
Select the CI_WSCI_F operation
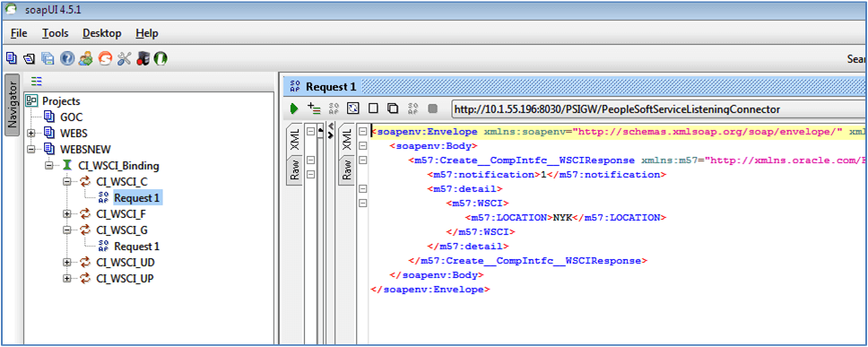pos(121,213)
